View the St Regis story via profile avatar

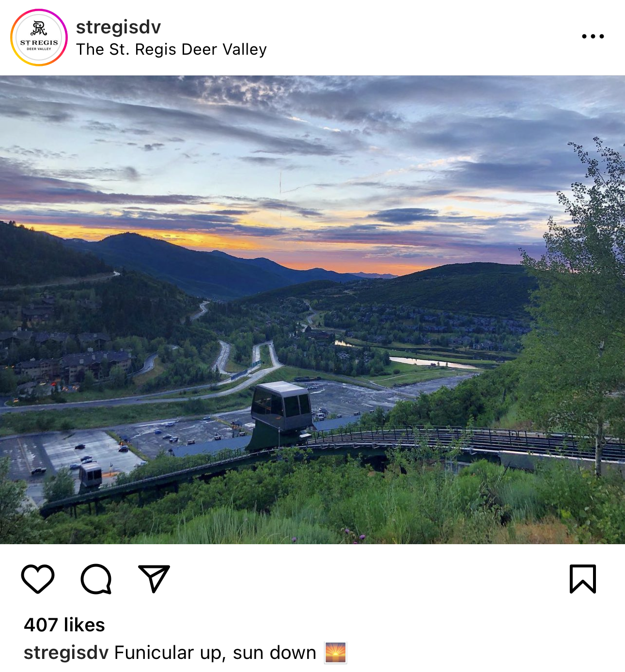pos(39,37)
